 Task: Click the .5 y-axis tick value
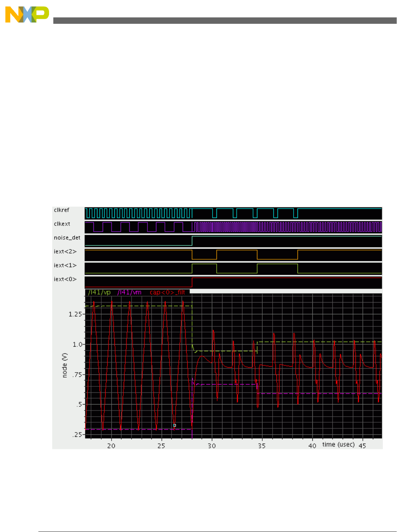79,405
